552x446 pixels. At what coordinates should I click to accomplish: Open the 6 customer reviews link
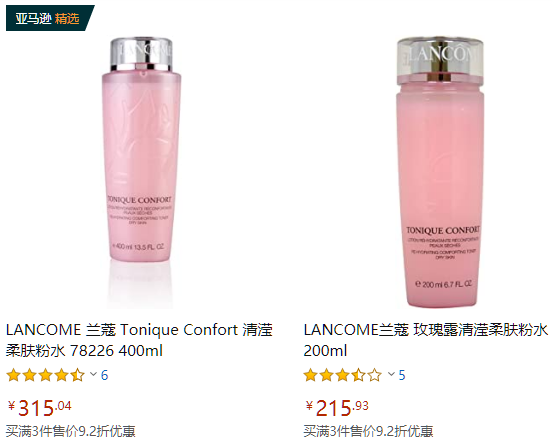[105, 375]
